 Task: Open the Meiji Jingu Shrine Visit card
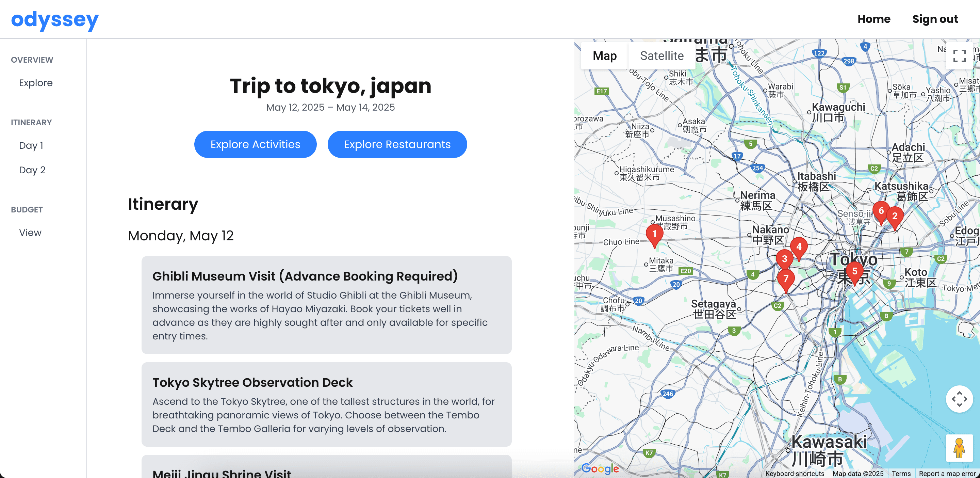(326, 466)
